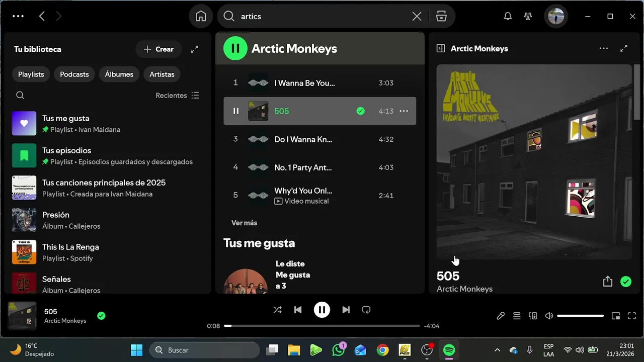Screen dimensions: 644x362
Task: Click the Favourite Worst Nightmare album cover
Action: [534, 162]
